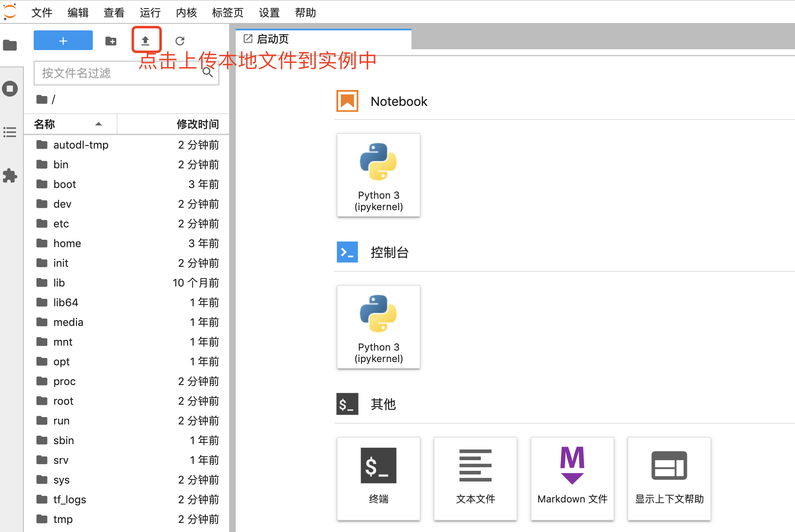The width and height of the screenshot is (795, 532).
Task: Open the 设置 menu
Action: click(x=269, y=13)
